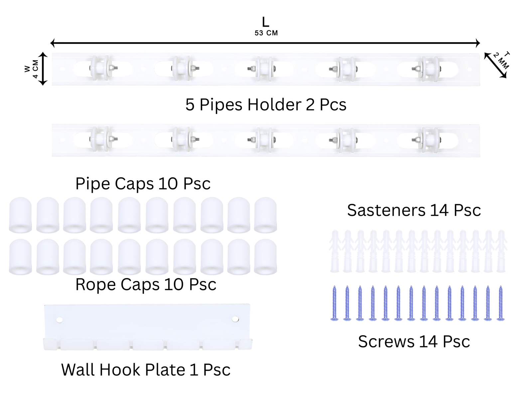
Task: Click the "Screws 14 Psc" label
Action: [x=414, y=341]
